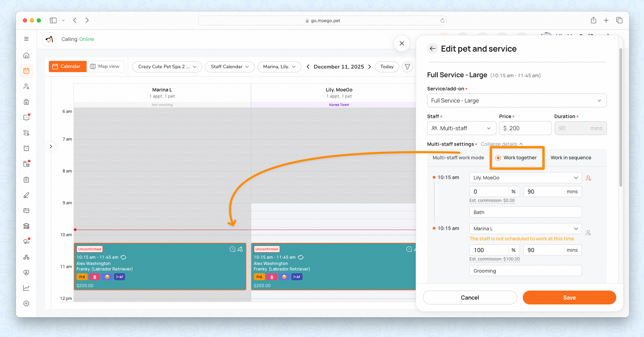Go to the next day after December 11
Image resolution: width=644 pixels, height=337 pixels.
pyautogui.click(x=370, y=67)
